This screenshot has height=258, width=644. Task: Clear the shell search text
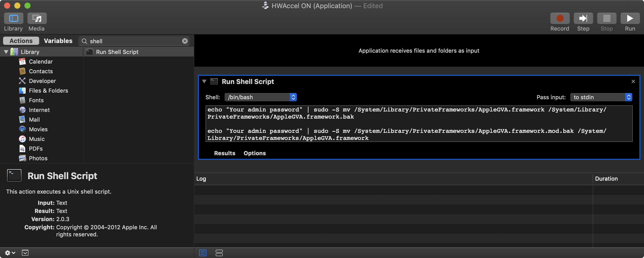[x=185, y=41]
